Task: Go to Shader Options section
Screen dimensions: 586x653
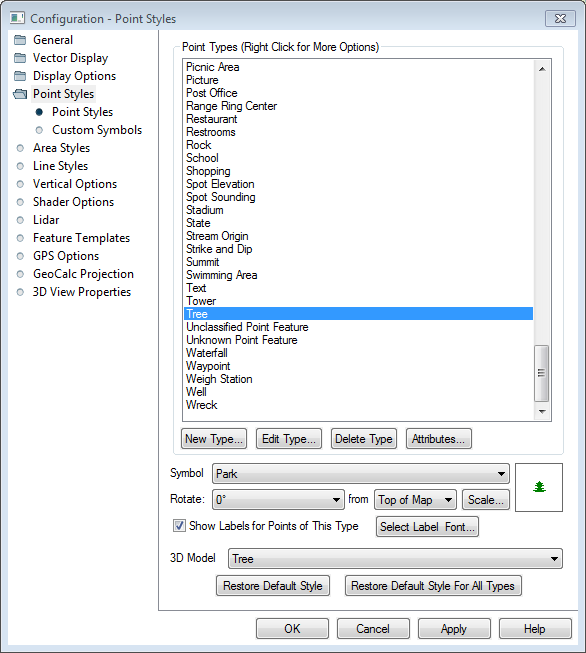Action: (x=73, y=202)
